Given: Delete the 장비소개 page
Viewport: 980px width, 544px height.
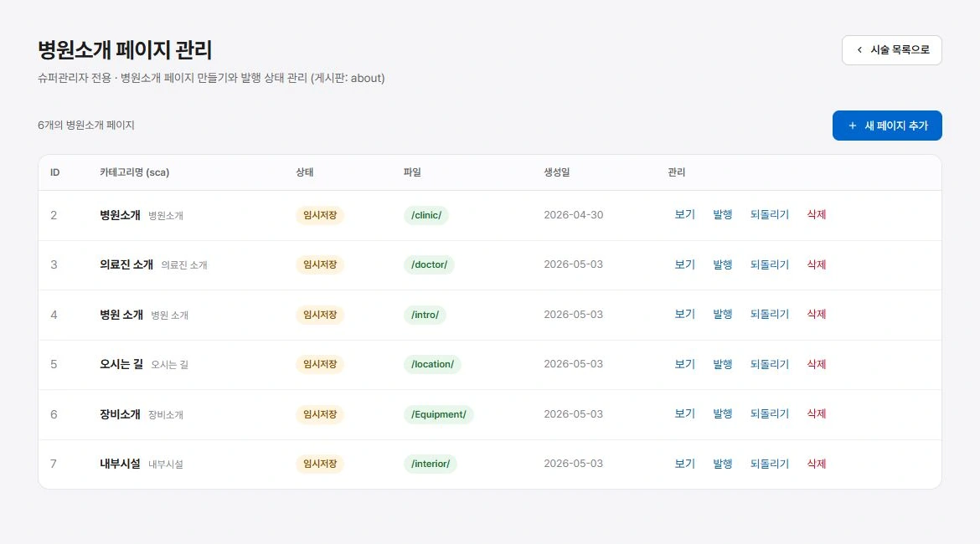Looking at the screenshot, I should (817, 413).
